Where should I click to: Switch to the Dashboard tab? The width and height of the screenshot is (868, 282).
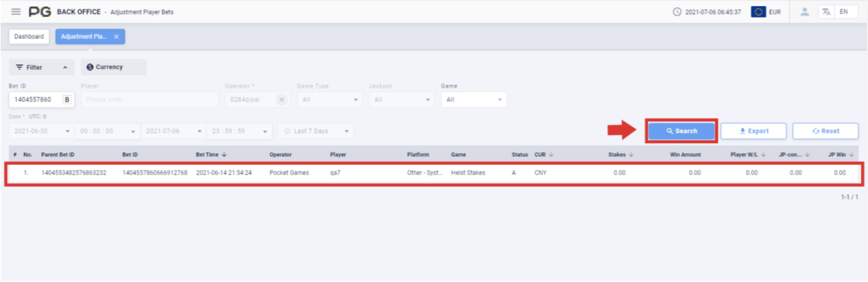(29, 37)
